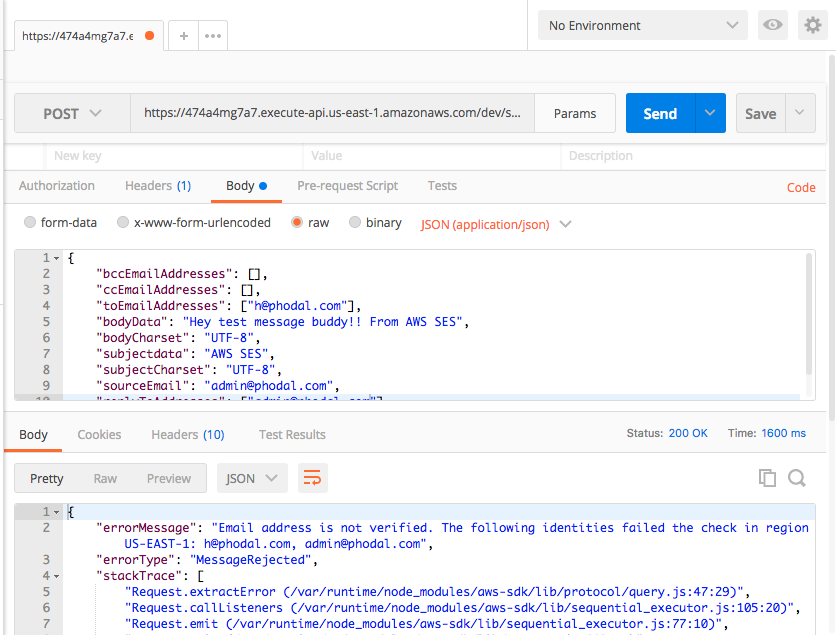Switch response view to Pretty

click(46, 478)
